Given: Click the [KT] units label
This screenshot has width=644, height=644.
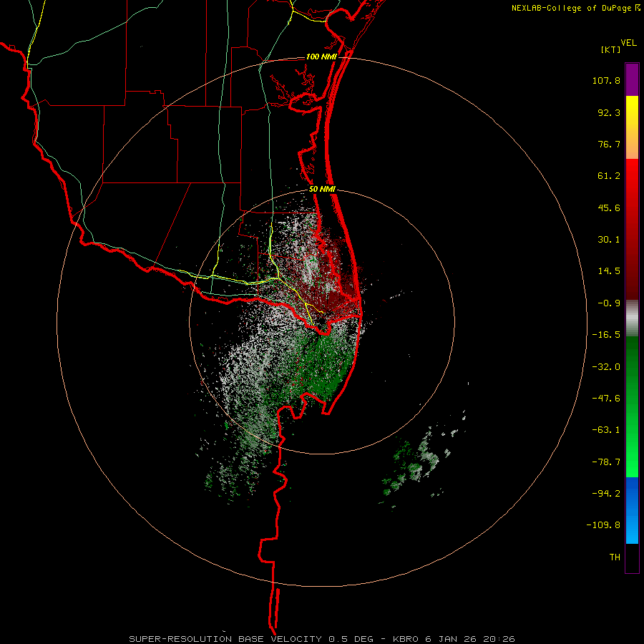Looking at the screenshot, I should point(611,49).
